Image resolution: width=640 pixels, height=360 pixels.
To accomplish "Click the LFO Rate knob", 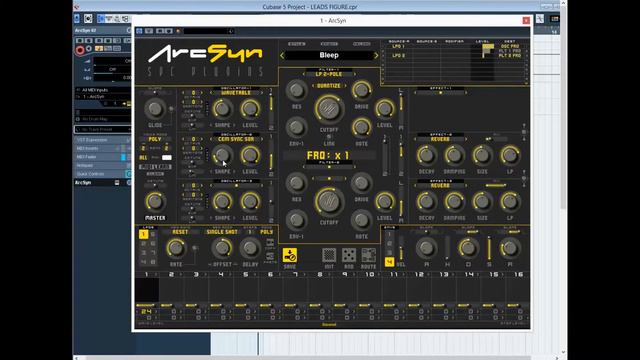I will [176, 248].
